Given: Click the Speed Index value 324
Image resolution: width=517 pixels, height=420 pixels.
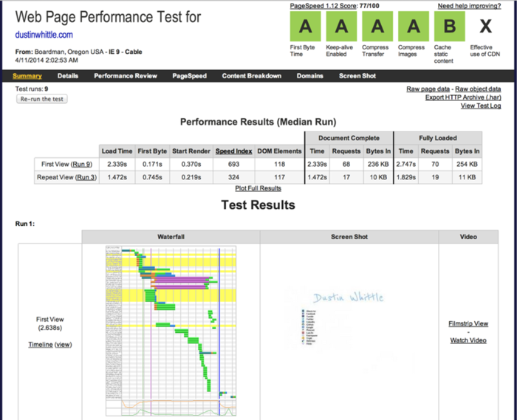Looking at the screenshot, I should tap(234, 177).
